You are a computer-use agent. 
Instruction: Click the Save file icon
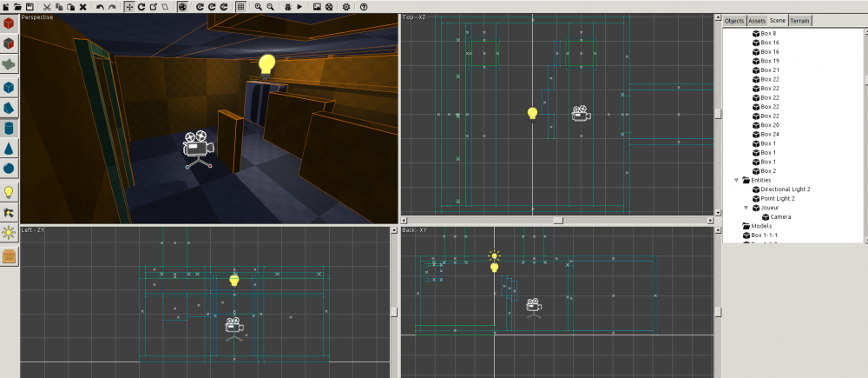(29, 6)
